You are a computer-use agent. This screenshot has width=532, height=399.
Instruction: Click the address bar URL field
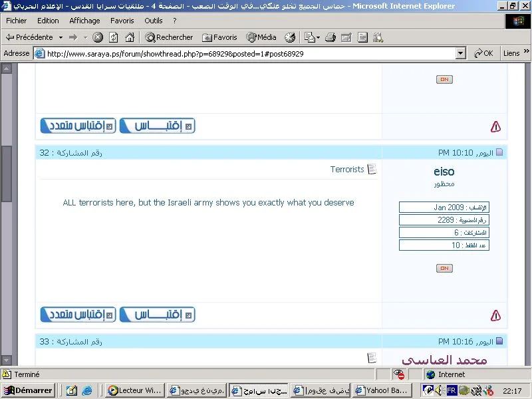[246, 53]
